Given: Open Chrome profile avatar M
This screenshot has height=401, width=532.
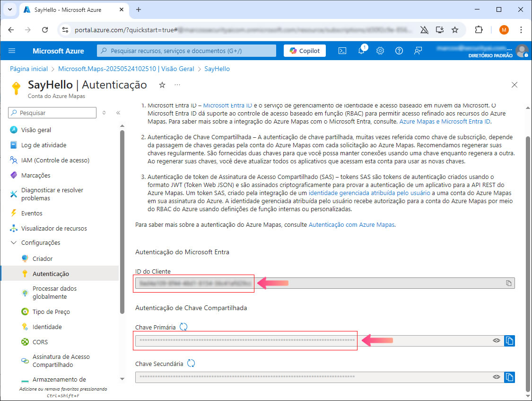Looking at the screenshot, I should [x=504, y=30].
